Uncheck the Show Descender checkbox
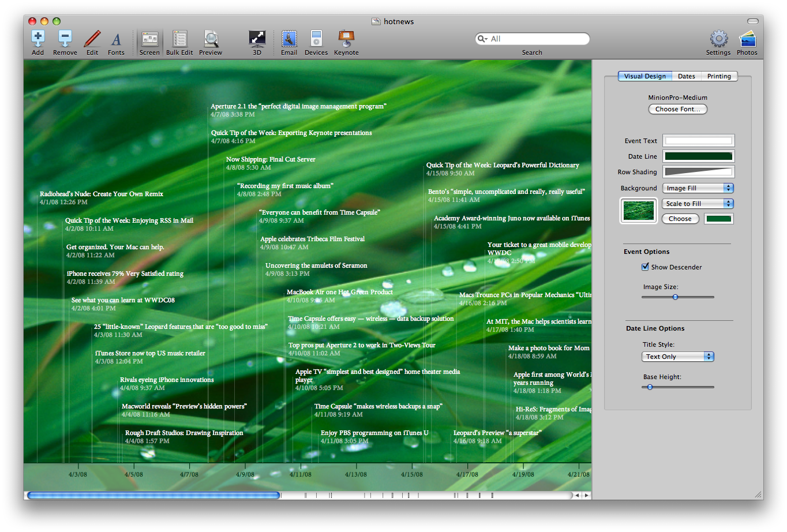This screenshot has height=532, width=787. pyautogui.click(x=645, y=267)
